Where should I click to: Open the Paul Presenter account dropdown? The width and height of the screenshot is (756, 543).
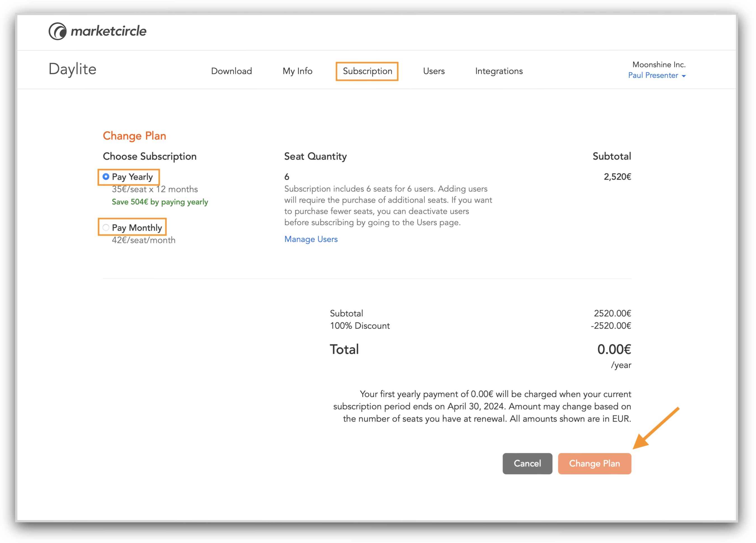[x=657, y=75]
